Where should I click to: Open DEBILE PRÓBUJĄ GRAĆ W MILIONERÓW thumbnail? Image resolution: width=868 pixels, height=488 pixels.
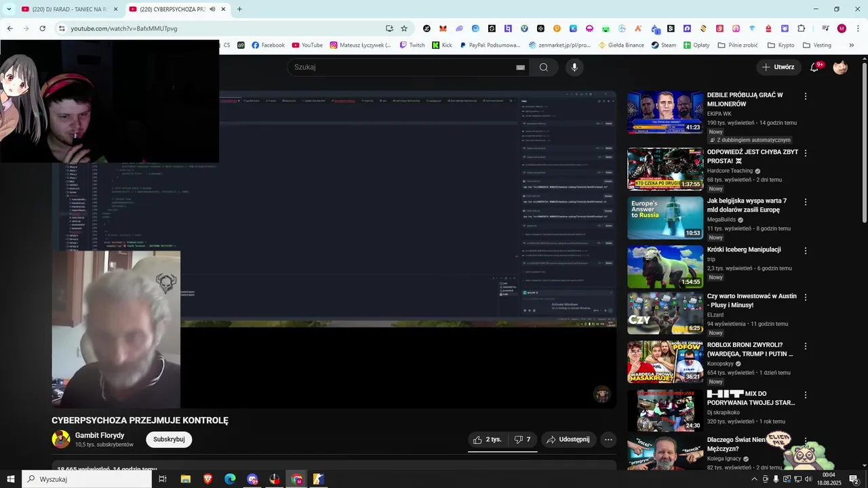665,112
